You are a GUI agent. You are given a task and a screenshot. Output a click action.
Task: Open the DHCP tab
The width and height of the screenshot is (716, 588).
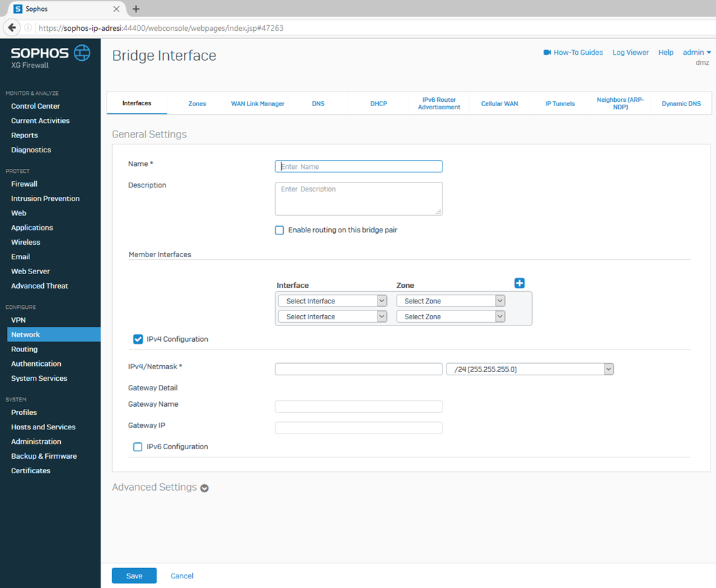pos(379,104)
